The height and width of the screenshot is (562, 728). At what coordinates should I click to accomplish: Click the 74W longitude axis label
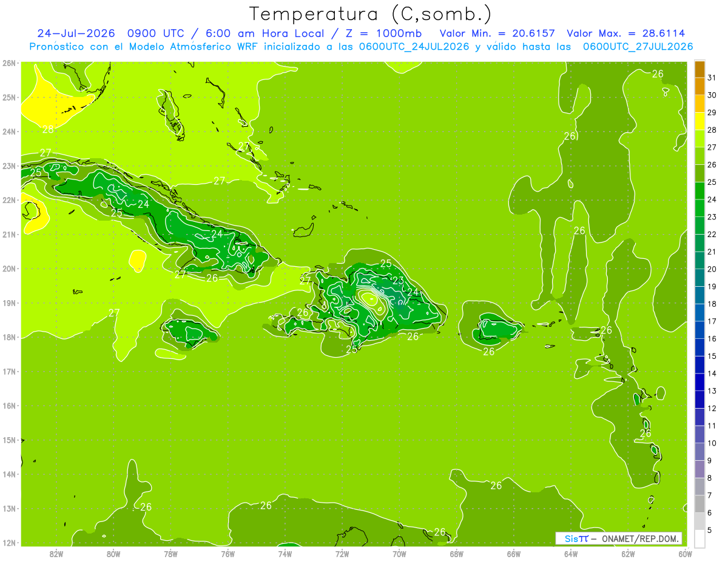[x=285, y=554]
